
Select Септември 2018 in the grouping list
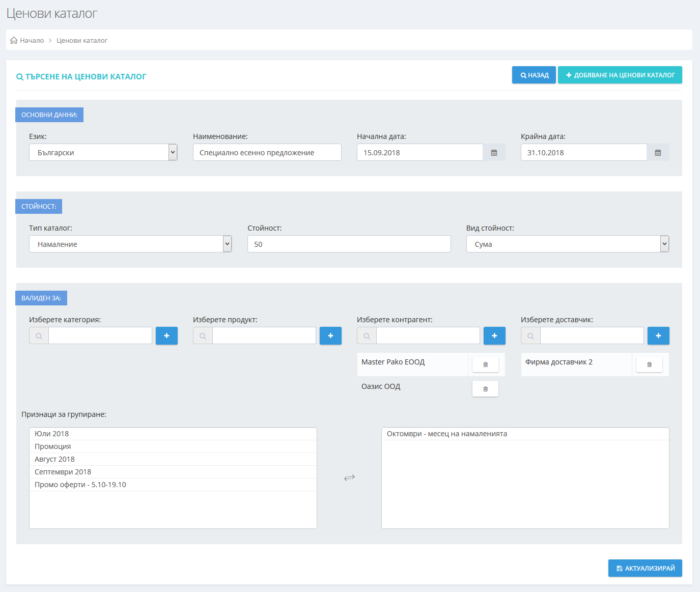click(x=173, y=472)
